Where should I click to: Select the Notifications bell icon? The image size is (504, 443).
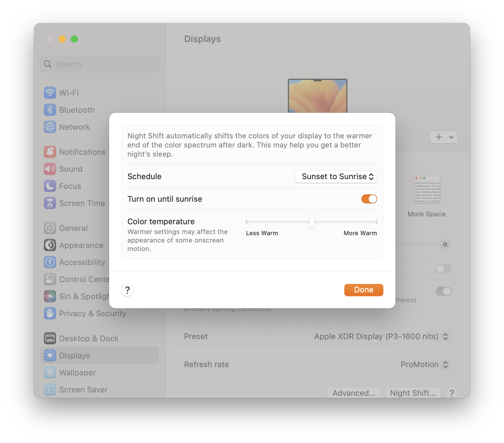click(50, 152)
